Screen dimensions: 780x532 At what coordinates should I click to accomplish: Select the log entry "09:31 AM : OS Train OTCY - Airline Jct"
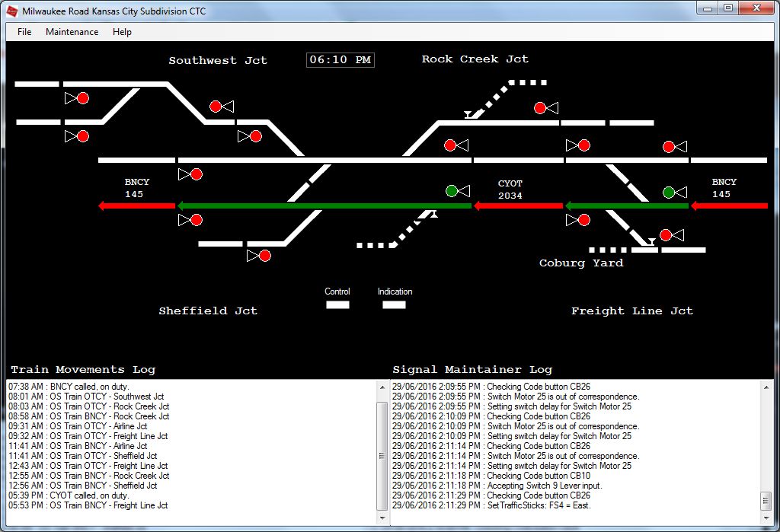coord(78,426)
